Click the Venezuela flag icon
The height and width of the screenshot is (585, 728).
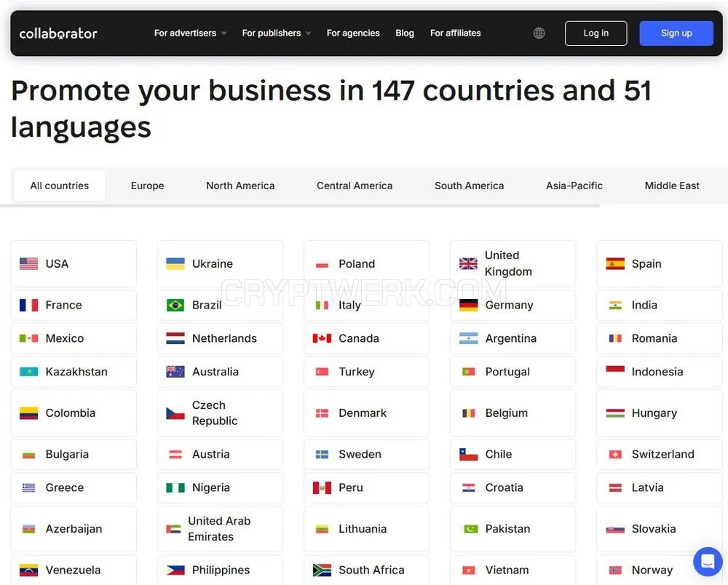[x=29, y=570]
